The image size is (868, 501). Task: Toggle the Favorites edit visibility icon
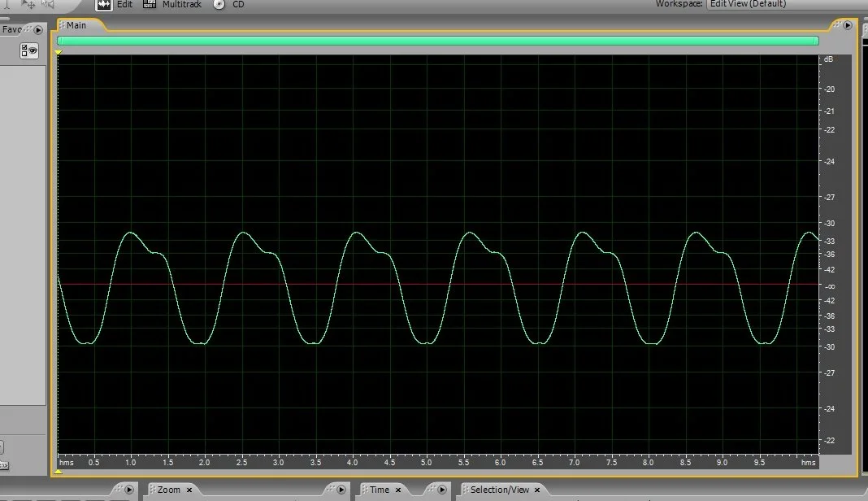[x=28, y=51]
